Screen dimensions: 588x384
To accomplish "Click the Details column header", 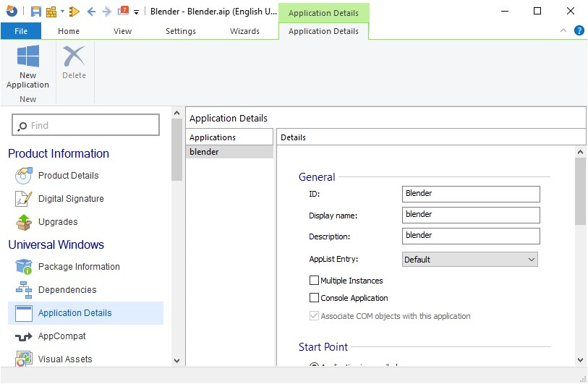I will [x=431, y=137].
